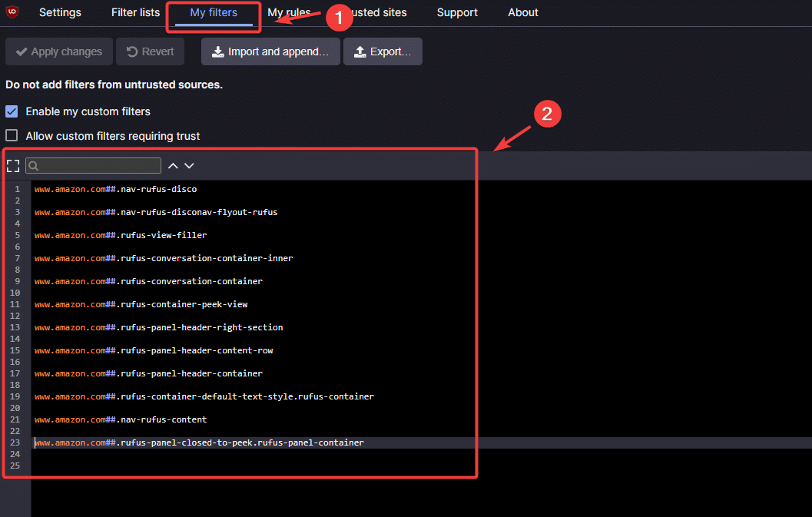
Task: Open the Settings tab
Action: pos(60,12)
